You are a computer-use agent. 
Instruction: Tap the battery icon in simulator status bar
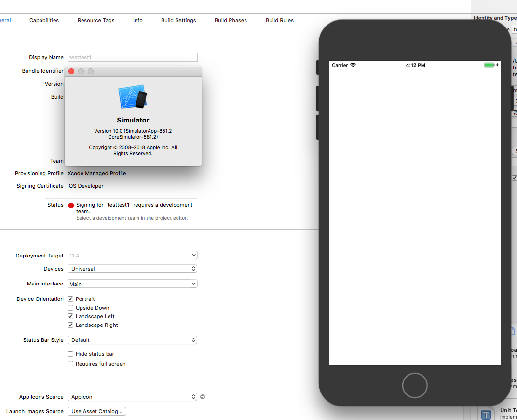[x=489, y=65]
